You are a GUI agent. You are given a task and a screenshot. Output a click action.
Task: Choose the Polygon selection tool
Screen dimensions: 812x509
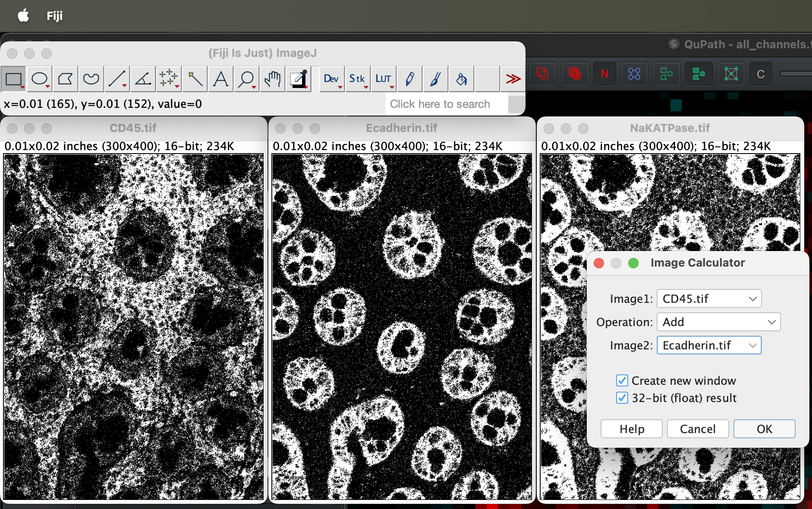(65, 79)
